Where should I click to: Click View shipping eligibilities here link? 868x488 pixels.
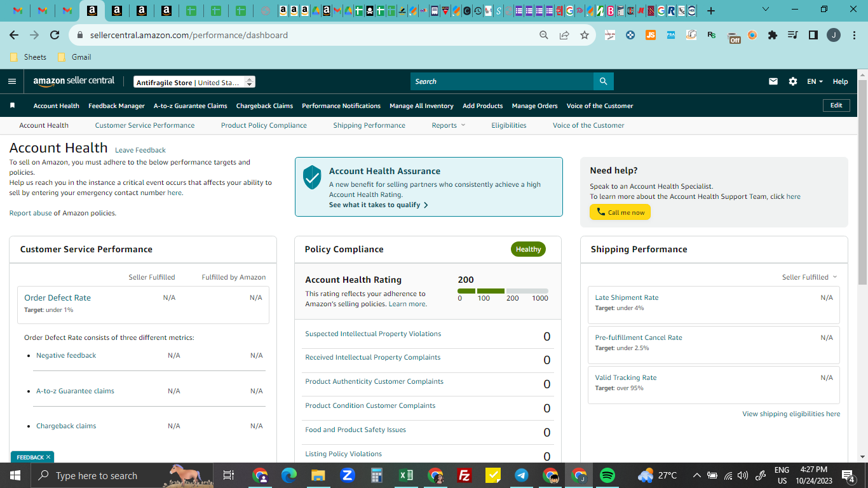(791, 414)
